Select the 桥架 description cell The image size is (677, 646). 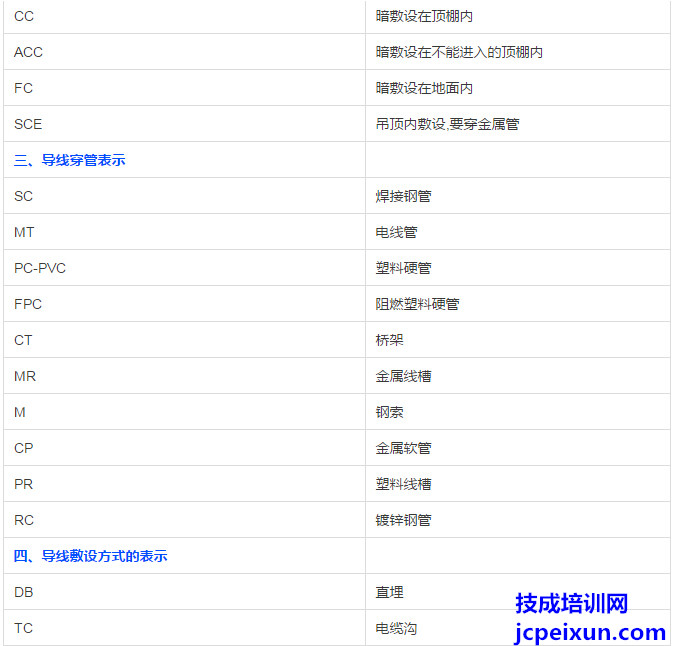tap(389, 340)
